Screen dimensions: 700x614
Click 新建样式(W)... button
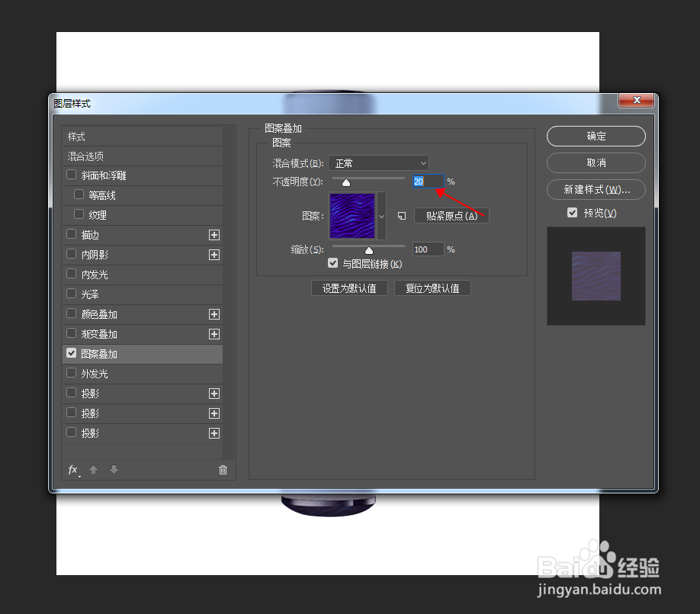click(x=596, y=190)
